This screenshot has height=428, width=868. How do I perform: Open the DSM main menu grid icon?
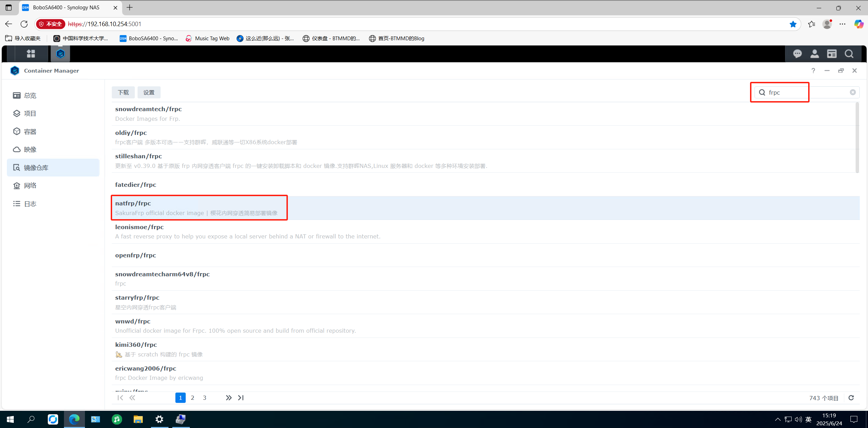(x=31, y=54)
